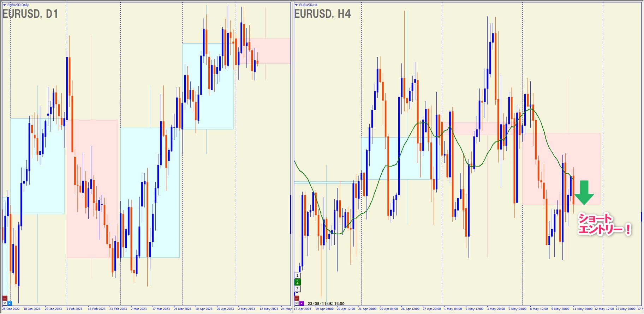Click the EURUSD,Daily chart title text
This screenshot has height=314, width=644.
18,5
